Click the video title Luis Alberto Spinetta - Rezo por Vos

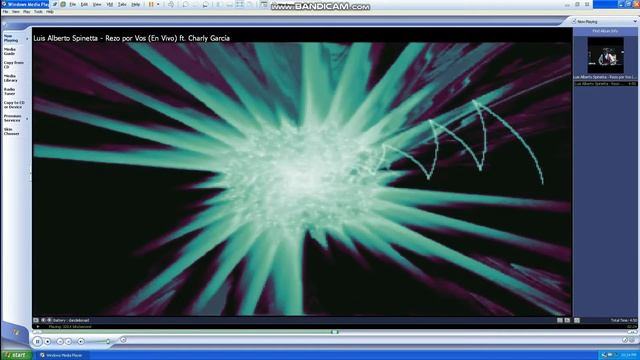pos(132,38)
